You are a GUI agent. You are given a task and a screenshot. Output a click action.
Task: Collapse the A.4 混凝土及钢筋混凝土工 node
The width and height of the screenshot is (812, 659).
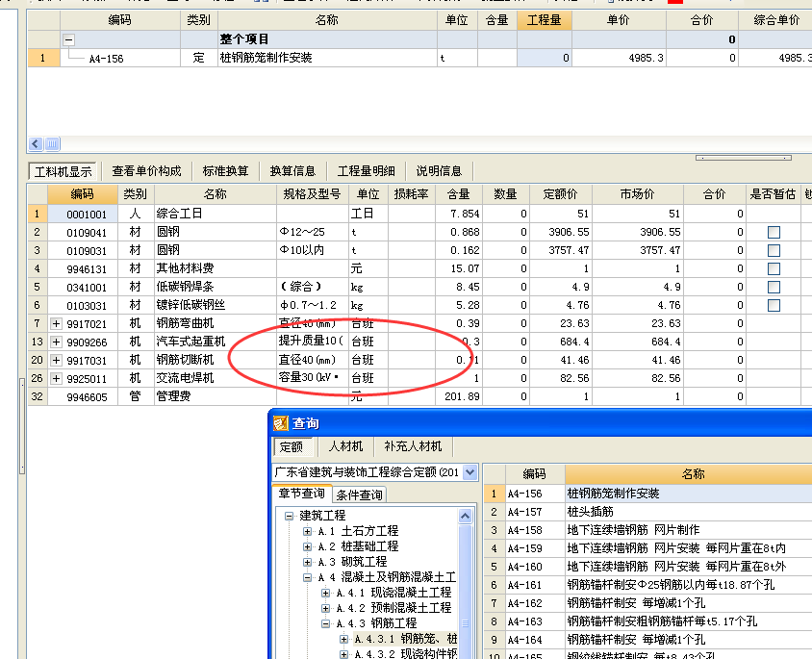coord(307,577)
